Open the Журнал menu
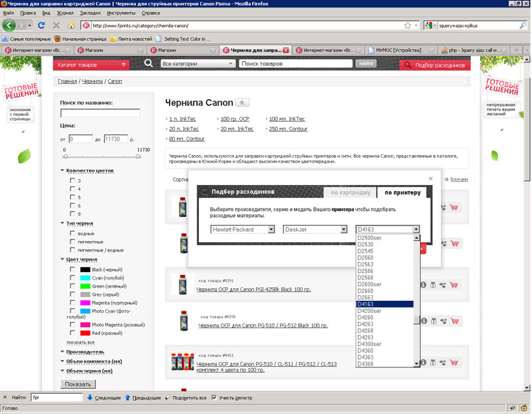The height and width of the screenshot is (414, 532). point(65,13)
